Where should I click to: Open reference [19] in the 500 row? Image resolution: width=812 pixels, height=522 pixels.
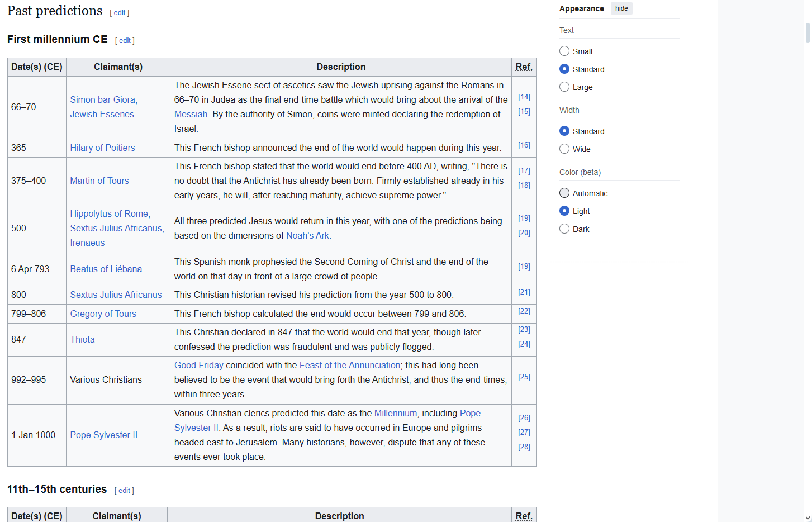(x=524, y=218)
